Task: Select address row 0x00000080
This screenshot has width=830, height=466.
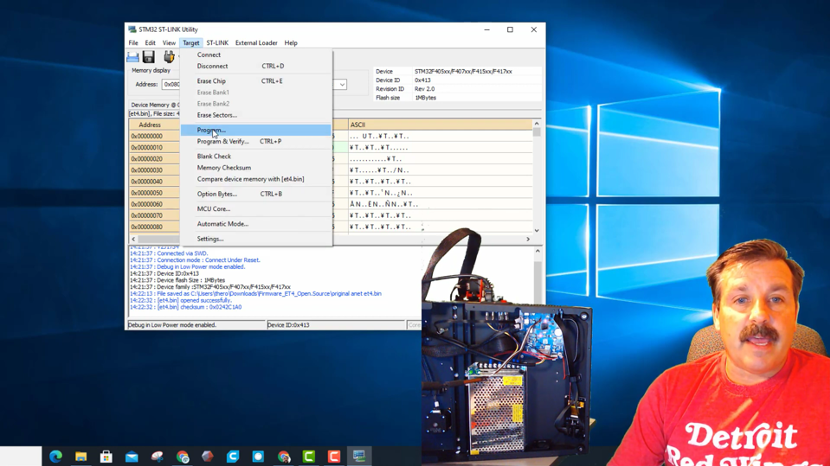Action: (147, 227)
